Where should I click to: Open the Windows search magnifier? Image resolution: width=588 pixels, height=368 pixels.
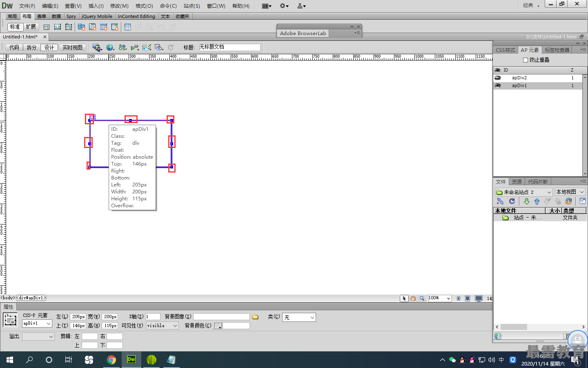(29, 360)
